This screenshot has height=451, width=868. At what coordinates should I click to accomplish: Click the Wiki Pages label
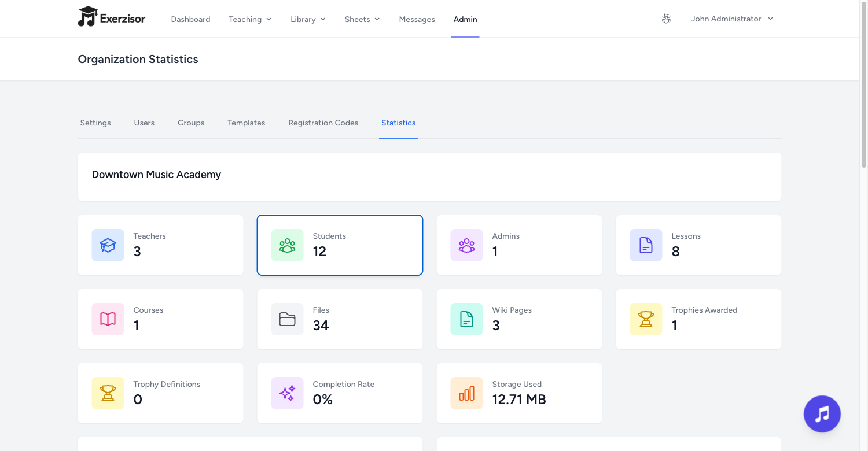pyautogui.click(x=512, y=310)
